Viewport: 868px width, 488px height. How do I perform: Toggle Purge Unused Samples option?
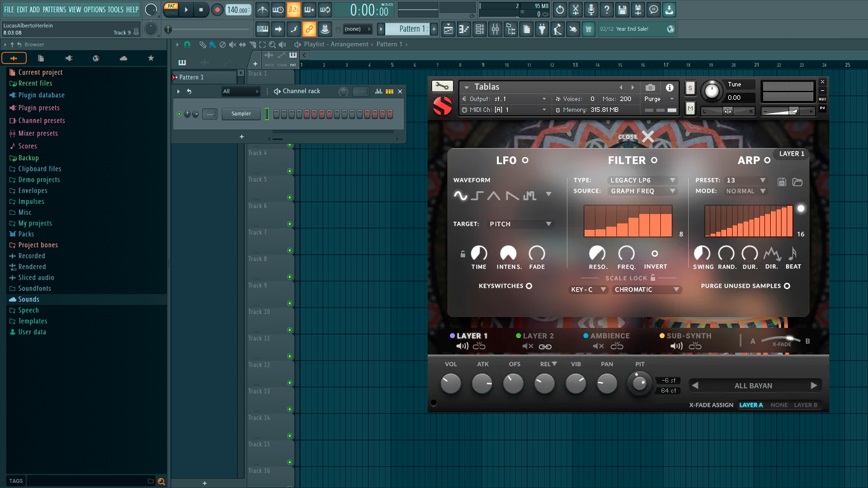(x=787, y=286)
